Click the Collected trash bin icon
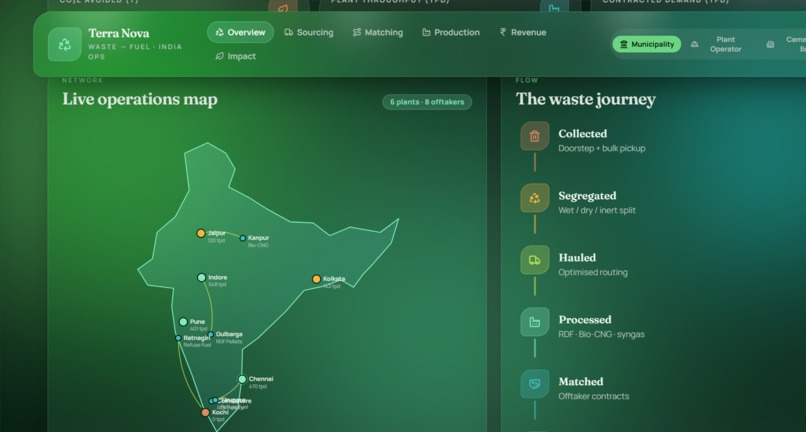The image size is (806, 432). click(x=535, y=136)
